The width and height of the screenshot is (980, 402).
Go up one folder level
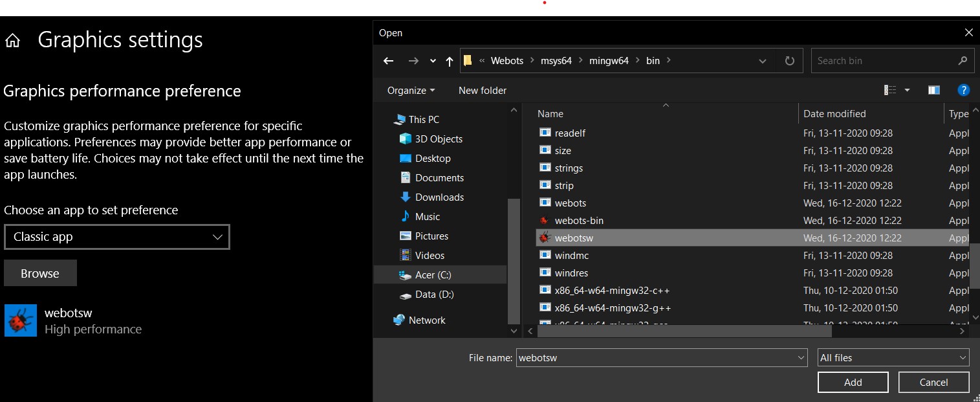450,61
